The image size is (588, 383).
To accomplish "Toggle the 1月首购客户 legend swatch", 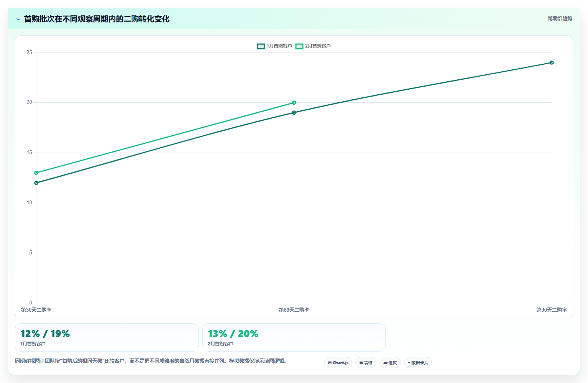I will [x=261, y=46].
